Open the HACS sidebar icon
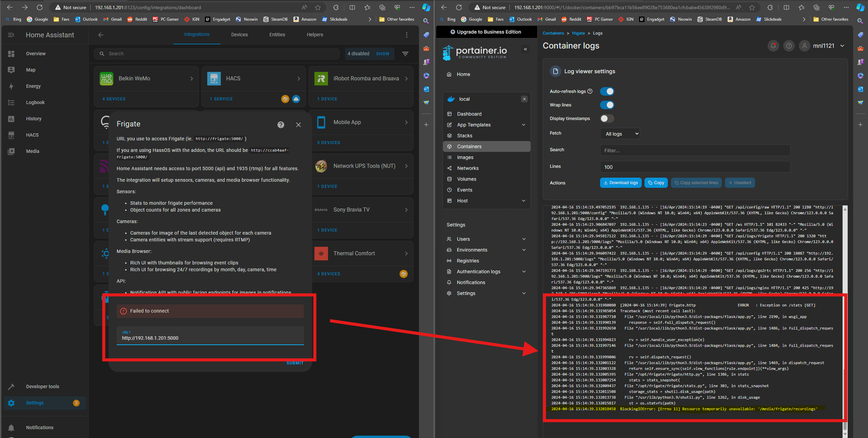This screenshot has width=868, height=438. pyautogui.click(x=11, y=135)
